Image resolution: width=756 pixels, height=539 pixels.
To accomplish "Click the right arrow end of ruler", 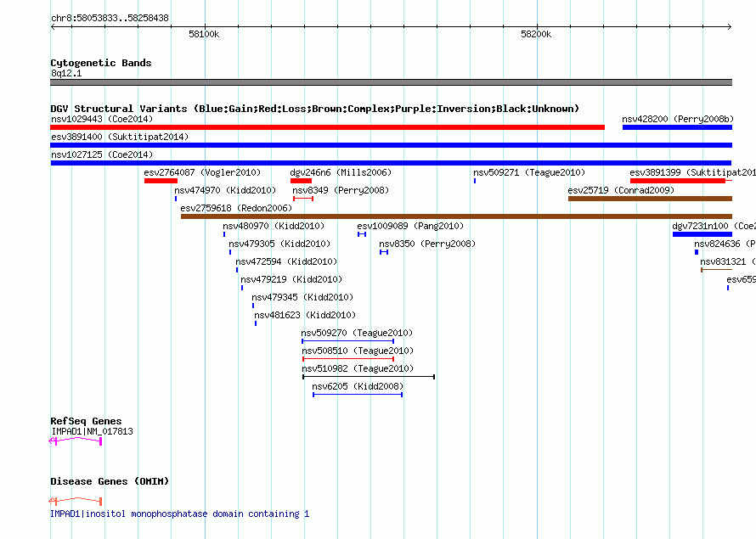I will click(x=730, y=26).
